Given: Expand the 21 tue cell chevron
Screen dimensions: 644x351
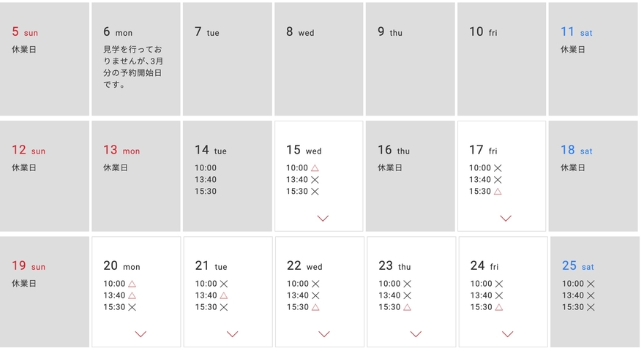Looking at the screenshot, I should [x=233, y=334].
